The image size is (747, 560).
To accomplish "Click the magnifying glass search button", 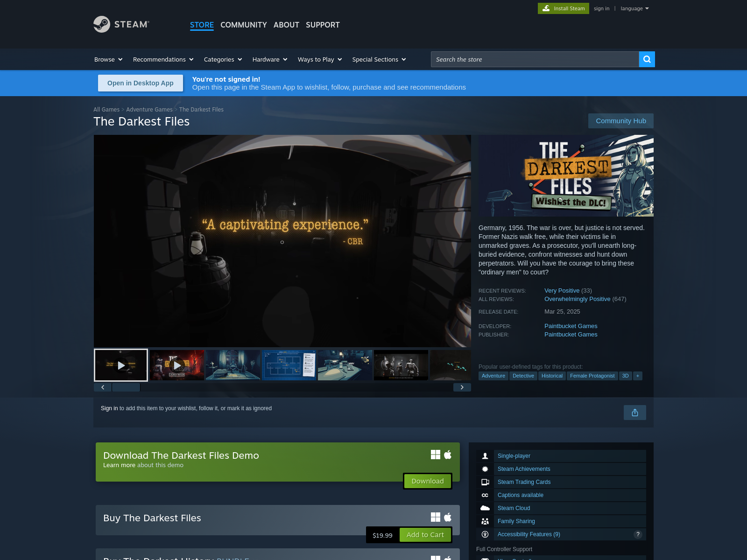I will tap(647, 59).
